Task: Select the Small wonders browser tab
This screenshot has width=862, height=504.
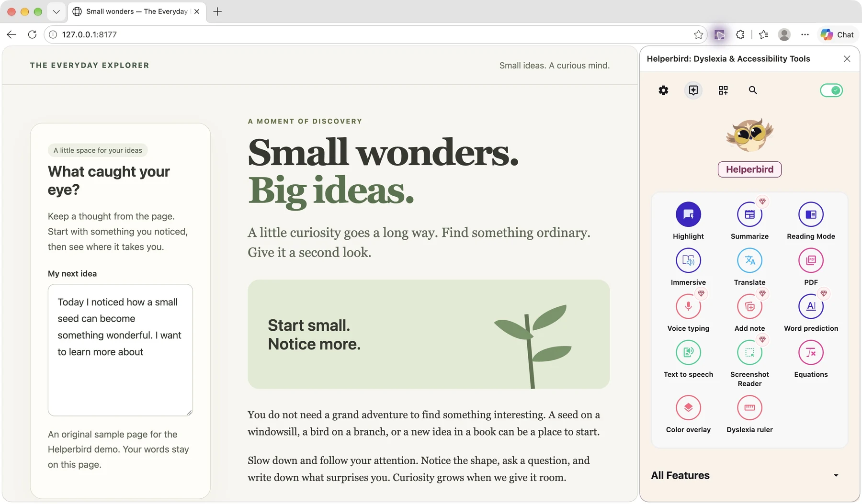Action: [x=137, y=11]
